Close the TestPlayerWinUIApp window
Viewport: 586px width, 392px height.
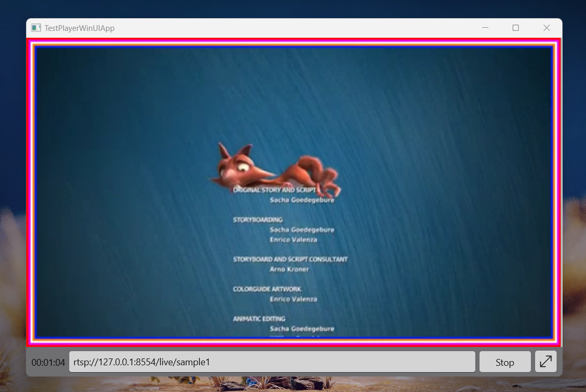pyautogui.click(x=546, y=28)
